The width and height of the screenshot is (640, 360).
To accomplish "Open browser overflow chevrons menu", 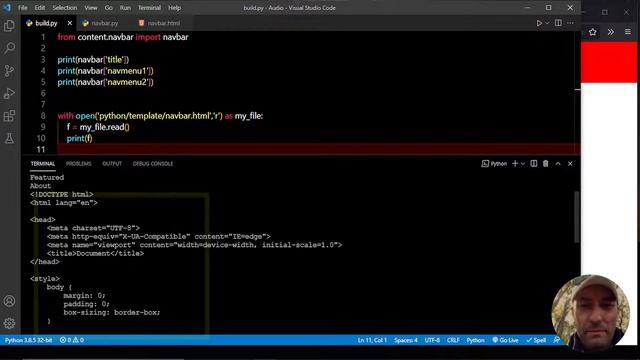I will [611, 32].
